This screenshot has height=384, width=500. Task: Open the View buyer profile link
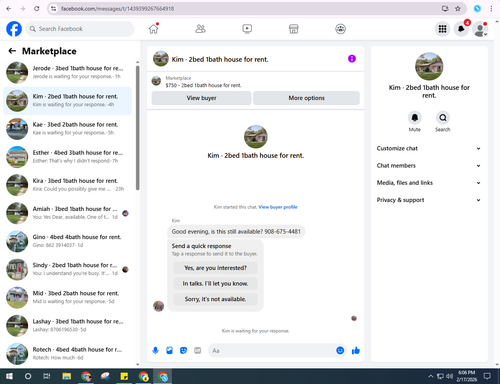coord(278,207)
